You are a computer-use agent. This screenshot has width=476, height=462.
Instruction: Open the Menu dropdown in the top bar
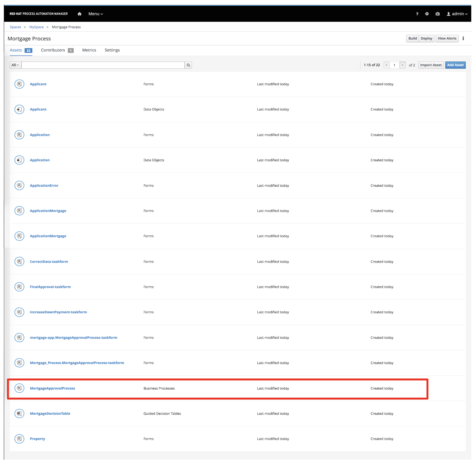click(x=95, y=14)
